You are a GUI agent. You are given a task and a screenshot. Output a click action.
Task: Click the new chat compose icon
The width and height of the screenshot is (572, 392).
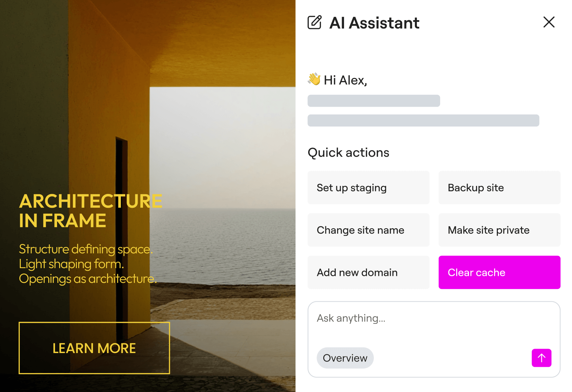point(315,22)
